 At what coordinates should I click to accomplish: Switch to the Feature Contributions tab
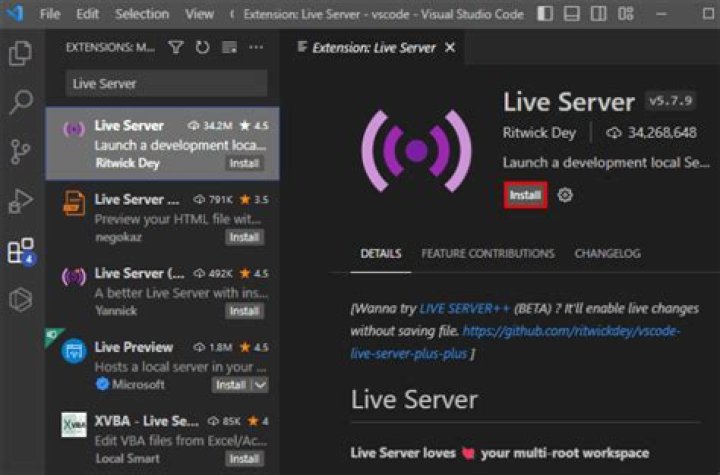[x=487, y=254]
